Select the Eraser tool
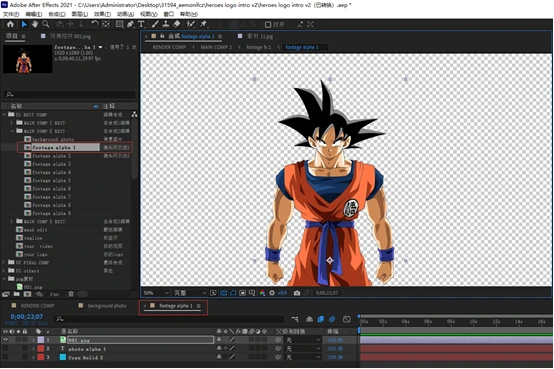Screen dimensions: 554x369 pyautogui.click(x=177, y=24)
